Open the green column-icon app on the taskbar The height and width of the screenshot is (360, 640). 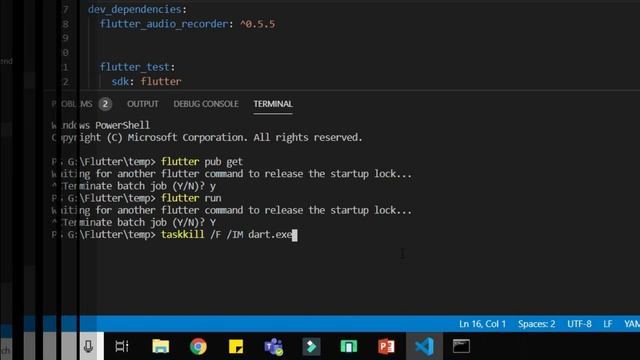tap(349, 347)
